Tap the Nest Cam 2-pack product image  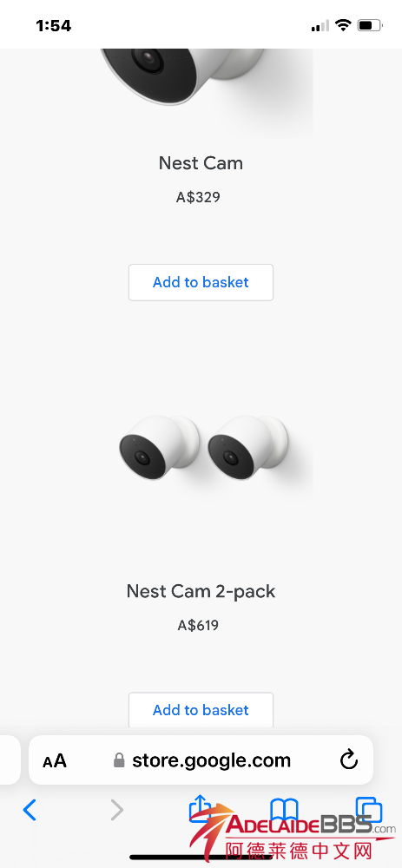click(x=204, y=449)
